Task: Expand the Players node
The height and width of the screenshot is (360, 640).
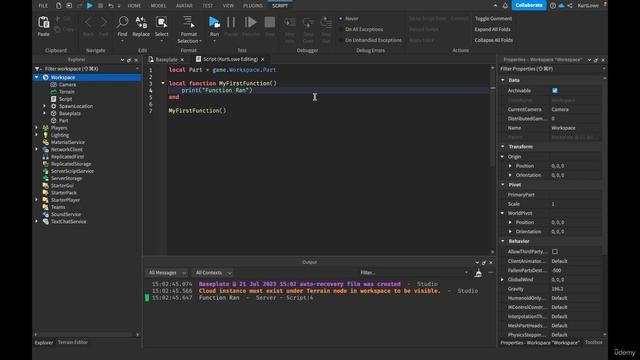Action: point(37,128)
